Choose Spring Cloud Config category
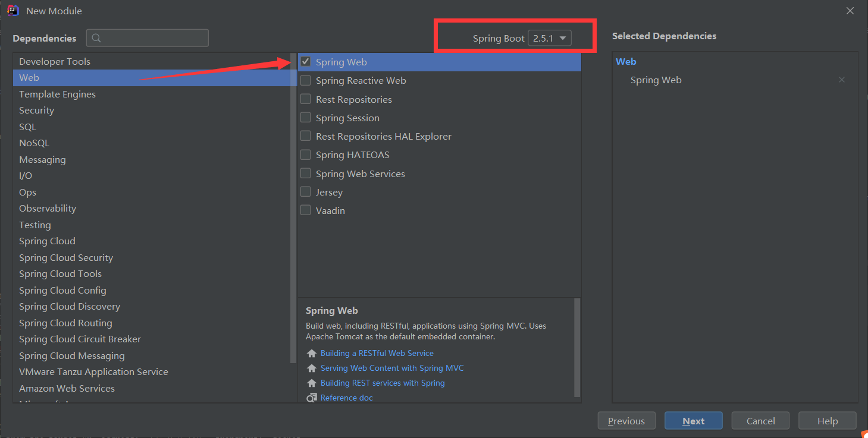 point(151,291)
